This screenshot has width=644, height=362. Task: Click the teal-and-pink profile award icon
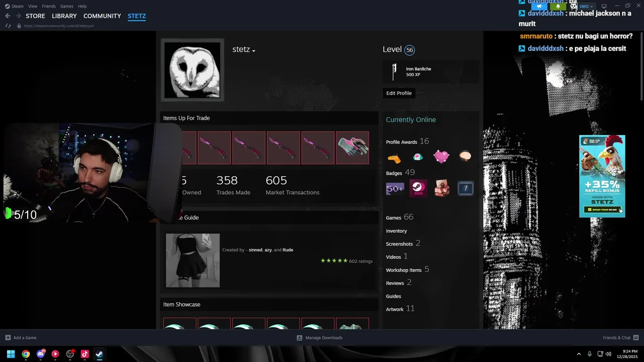pyautogui.click(x=418, y=157)
